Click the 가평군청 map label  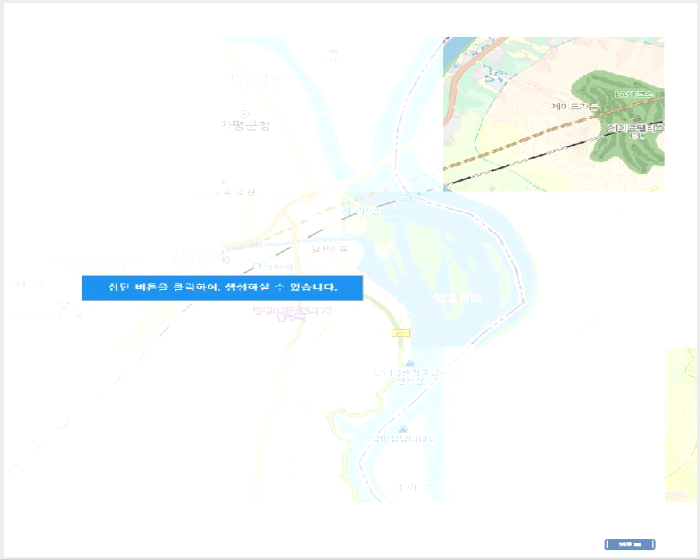coord(246,125)
